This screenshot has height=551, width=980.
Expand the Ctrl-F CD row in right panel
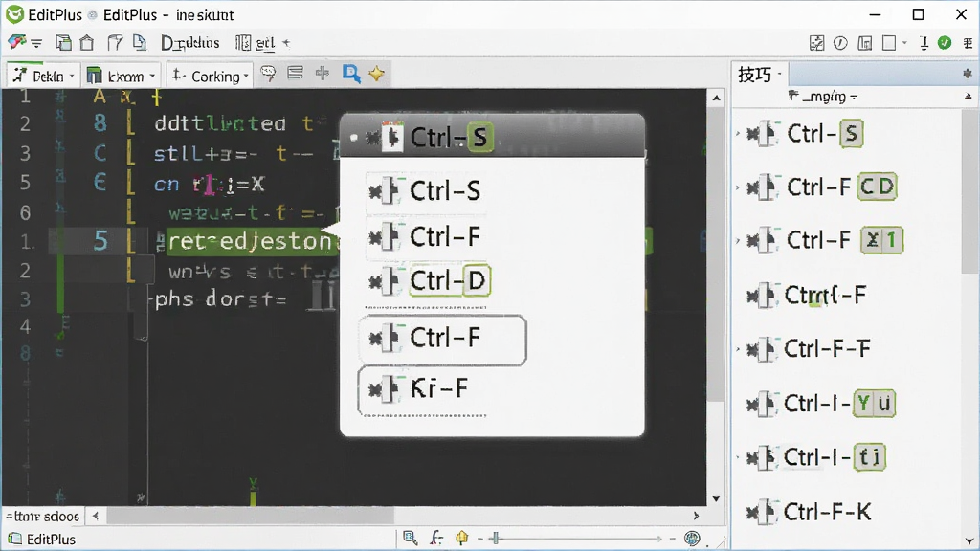[738, 187]
